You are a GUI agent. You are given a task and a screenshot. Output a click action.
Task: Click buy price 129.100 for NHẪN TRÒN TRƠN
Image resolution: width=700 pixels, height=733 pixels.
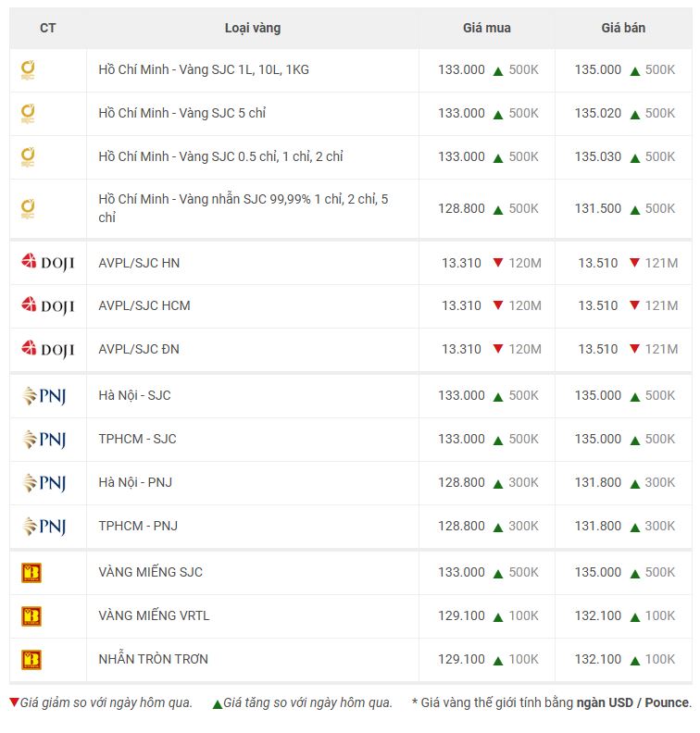(461, 659)
